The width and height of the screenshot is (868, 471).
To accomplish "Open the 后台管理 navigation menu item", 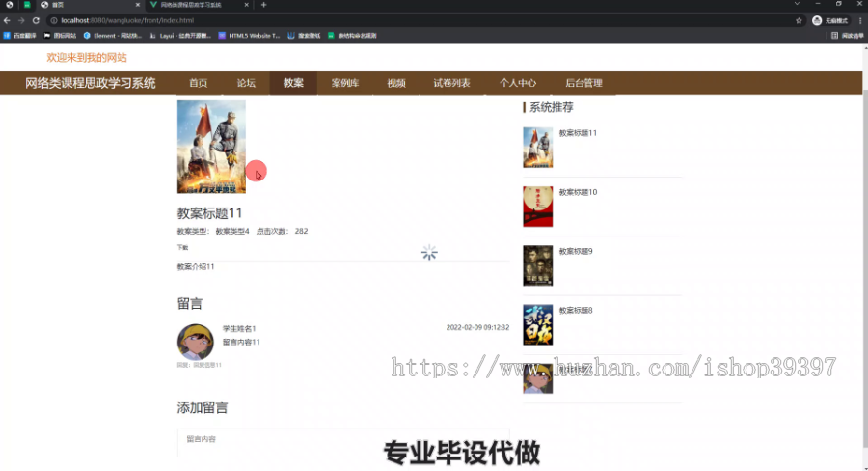I will tap(583, 83).
